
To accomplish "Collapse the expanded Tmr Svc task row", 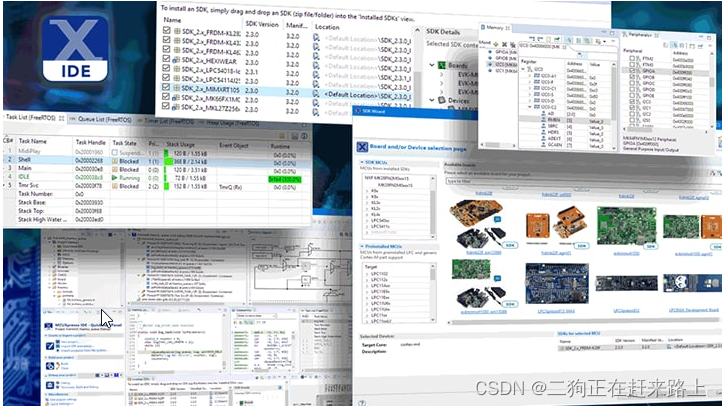I will click(5, 185).
